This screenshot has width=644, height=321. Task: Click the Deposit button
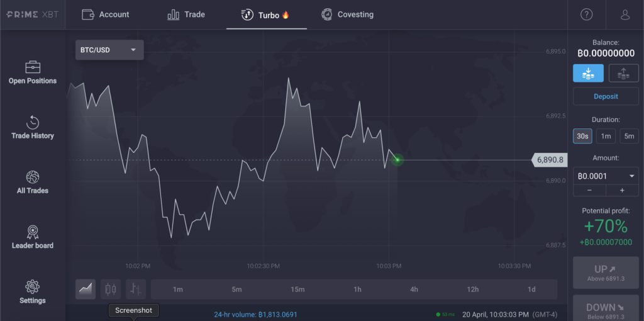606,96
